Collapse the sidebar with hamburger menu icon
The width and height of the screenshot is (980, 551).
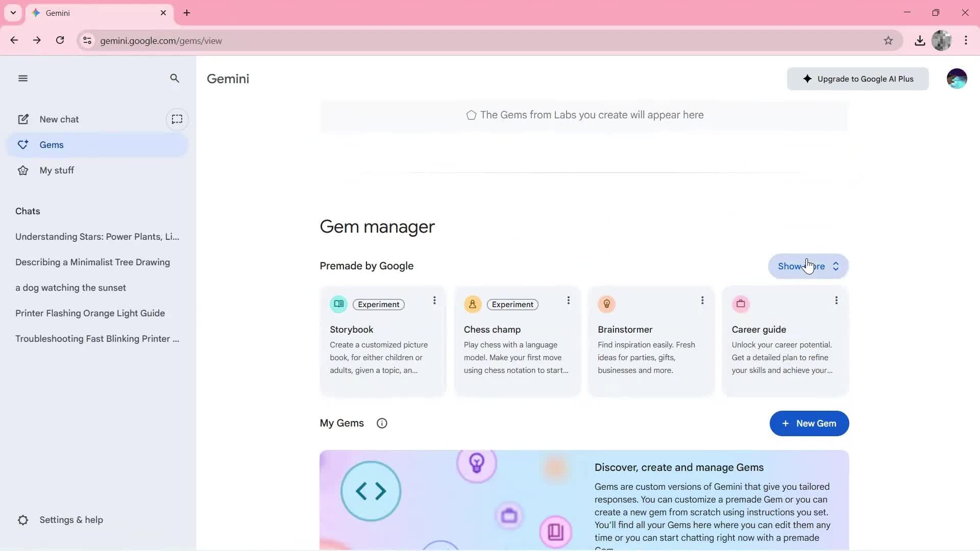point(22,78)
